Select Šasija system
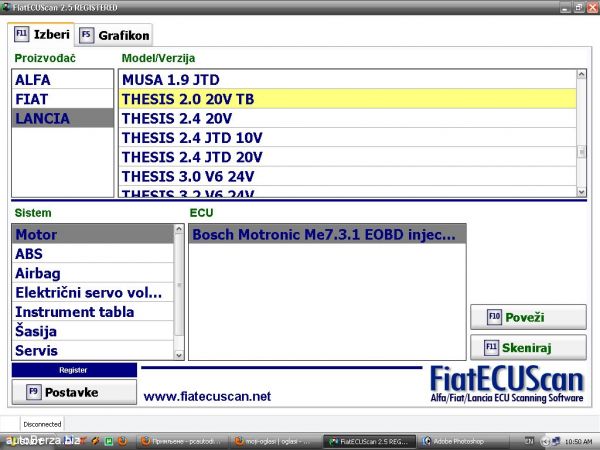Image resolution: width=600 pixels, height=450 pixels. pos(93,331)
